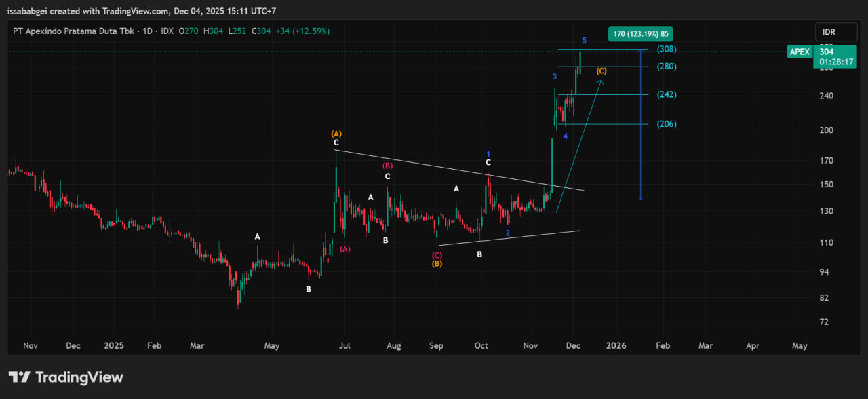Click the 240 price axis value
This screenshot has width=868, height=399.
coord(827,96)
